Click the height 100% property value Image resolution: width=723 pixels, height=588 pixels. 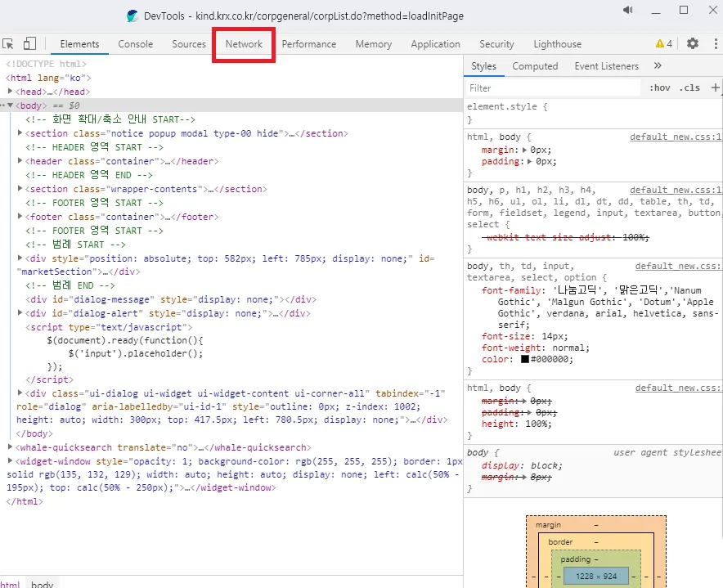tap(538, 424)
